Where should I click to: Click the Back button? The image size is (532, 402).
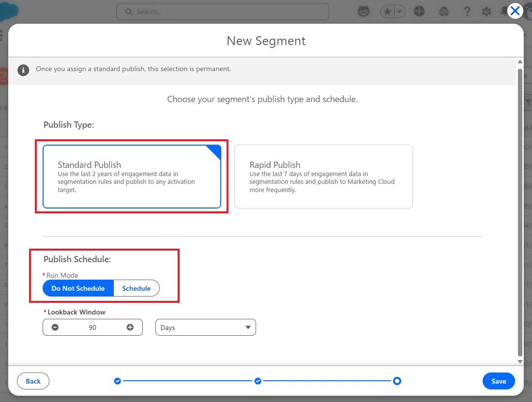pyautogui.click(x=33, y=381)
